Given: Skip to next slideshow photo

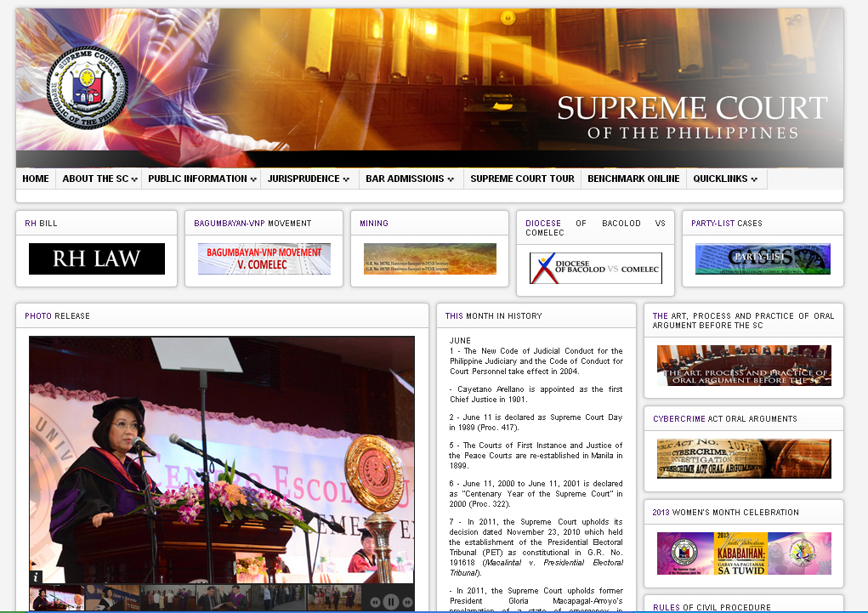Looking at the screenshot, I should [407, 602].
